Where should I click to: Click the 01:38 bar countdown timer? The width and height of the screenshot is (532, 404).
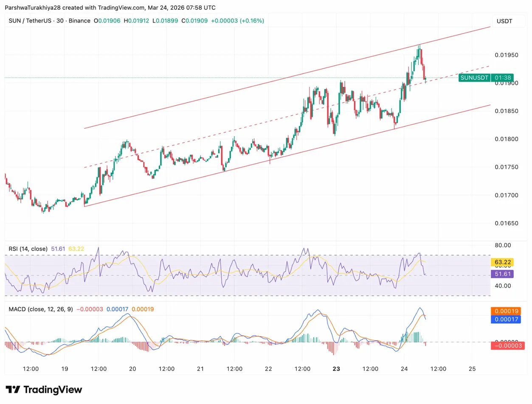click(x=503, y=78)
